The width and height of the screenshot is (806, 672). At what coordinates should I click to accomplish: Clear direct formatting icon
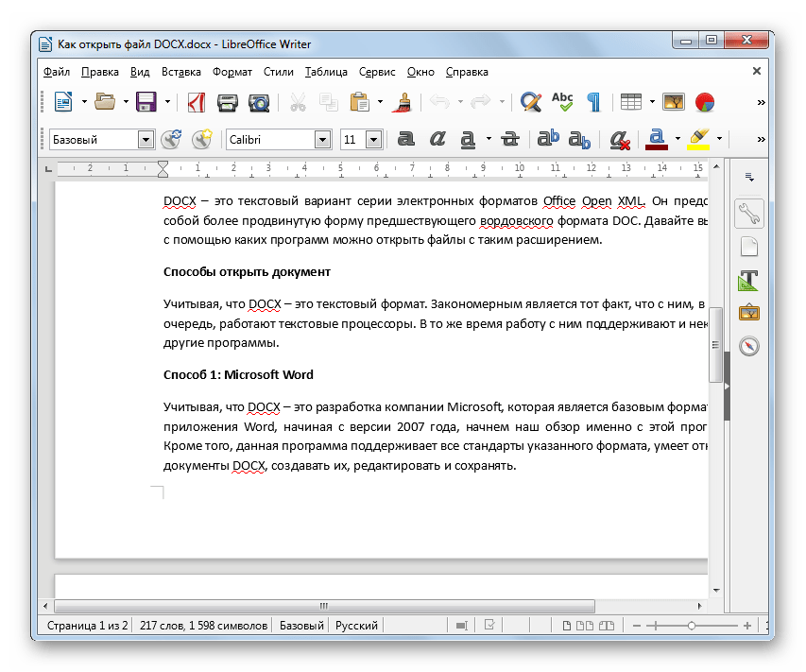(x=620, y=140)
